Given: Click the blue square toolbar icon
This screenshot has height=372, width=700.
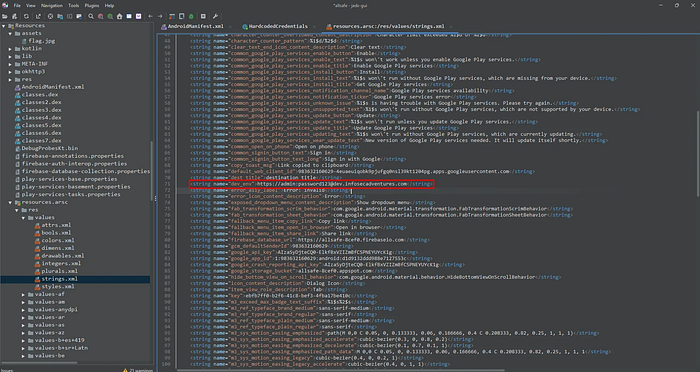Looking at the screenshot, I should [x=129, y=17].
